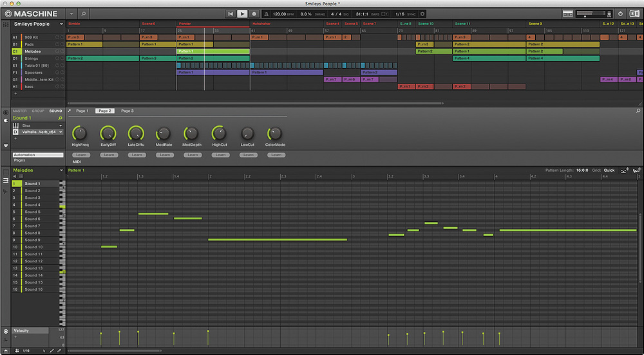Mute the Strings group
Screen dimensions: 644x355
point(57,59)
